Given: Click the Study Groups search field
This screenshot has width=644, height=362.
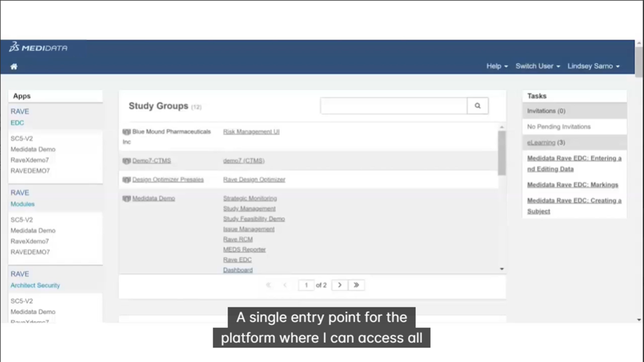Looking at the screenshot, I should pyautogui.click(x=394, y=106).
